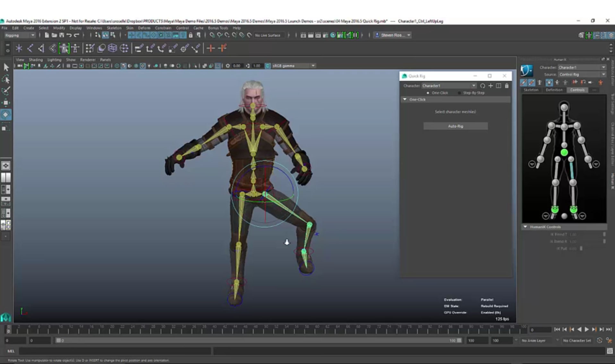Open the Skin menu

pos(130,28)
